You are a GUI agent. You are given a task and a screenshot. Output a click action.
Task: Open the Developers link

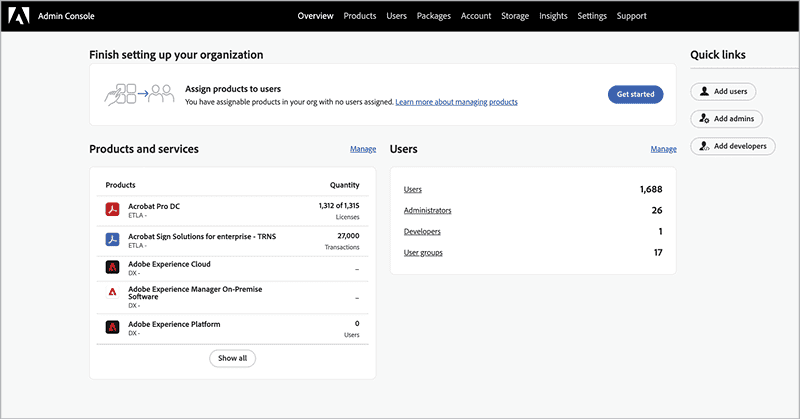(422, 232)
